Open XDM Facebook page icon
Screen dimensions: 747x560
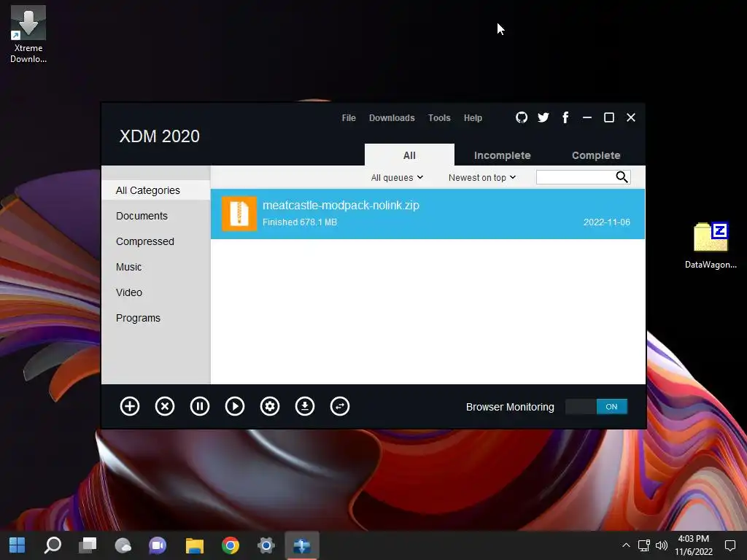pos(565,117)
